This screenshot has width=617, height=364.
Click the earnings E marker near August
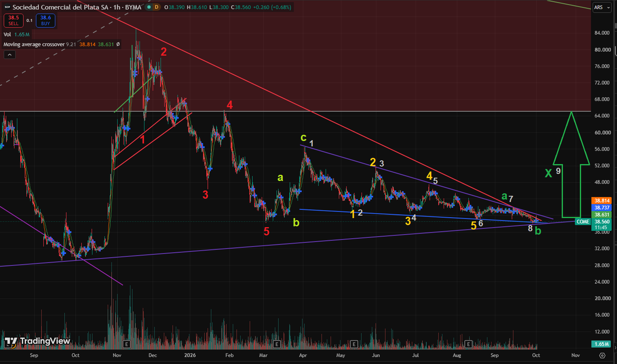[469, 344]
